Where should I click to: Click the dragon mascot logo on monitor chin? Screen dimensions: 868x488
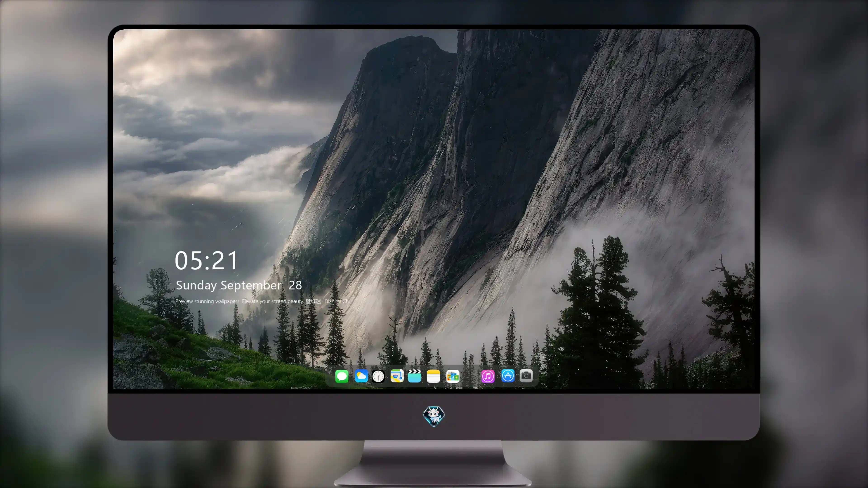point(434,416)
